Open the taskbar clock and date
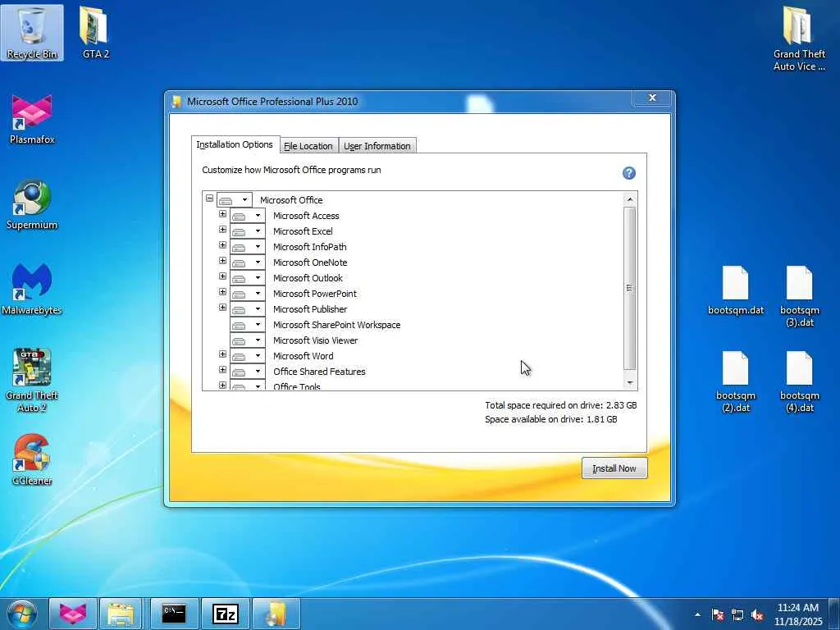 (x=798, y=614)
